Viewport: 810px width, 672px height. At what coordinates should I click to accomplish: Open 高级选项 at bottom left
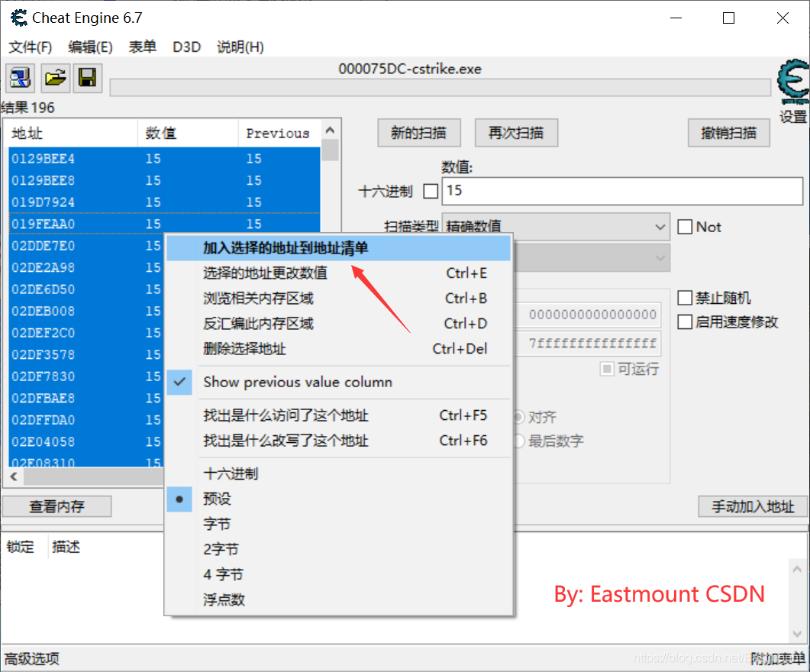coord(32,659)
